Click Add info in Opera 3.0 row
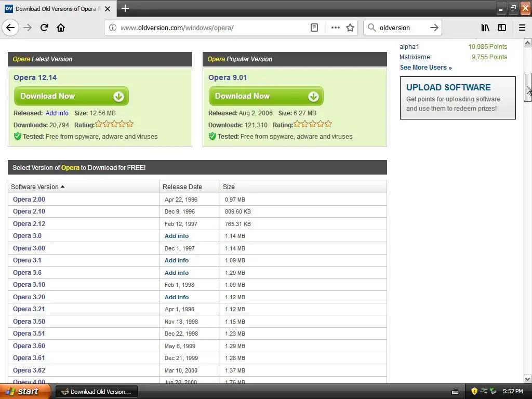The width and height of the screenshot is (532, 399). pos(177,236)
